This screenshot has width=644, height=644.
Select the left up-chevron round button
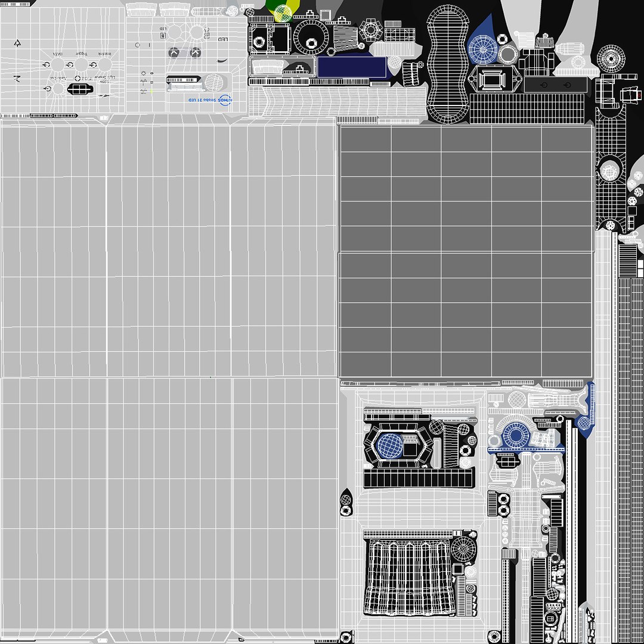[x=174, y=52]
